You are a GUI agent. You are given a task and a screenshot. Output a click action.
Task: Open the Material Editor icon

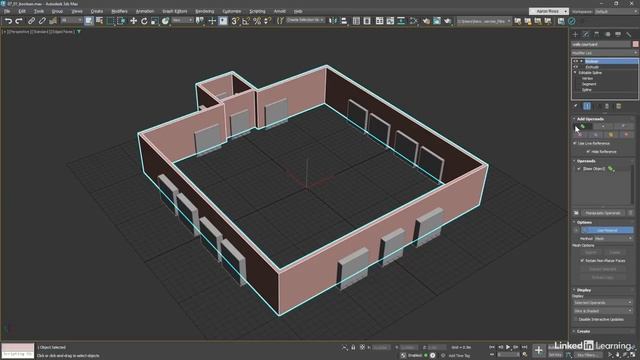coord(413,21)
